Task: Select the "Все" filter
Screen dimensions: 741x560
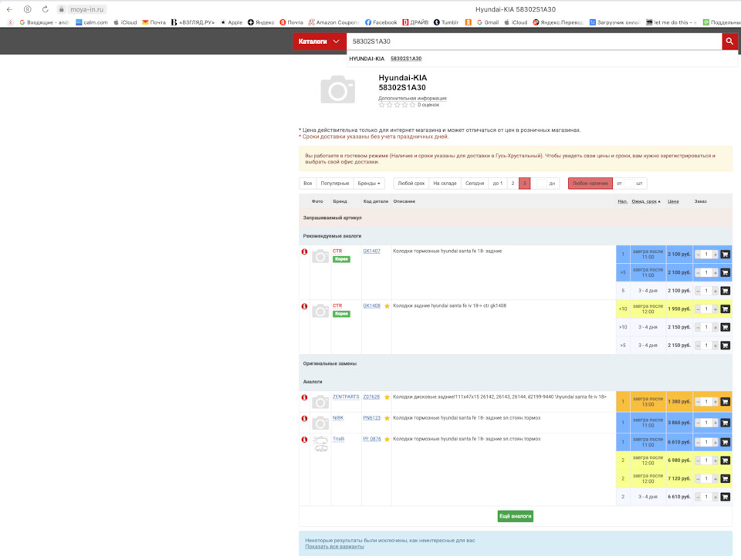Action: (308, 184)
